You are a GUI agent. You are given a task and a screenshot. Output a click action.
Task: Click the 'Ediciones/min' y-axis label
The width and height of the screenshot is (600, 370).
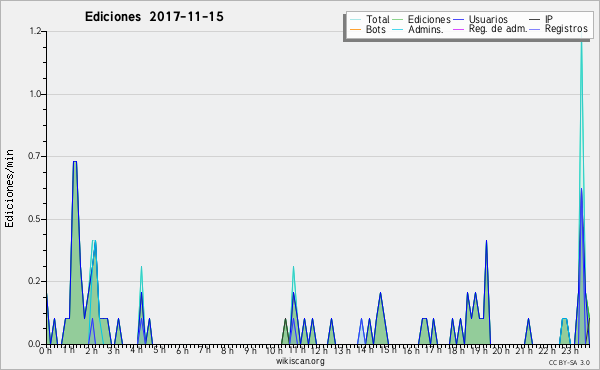click(9, 188)
